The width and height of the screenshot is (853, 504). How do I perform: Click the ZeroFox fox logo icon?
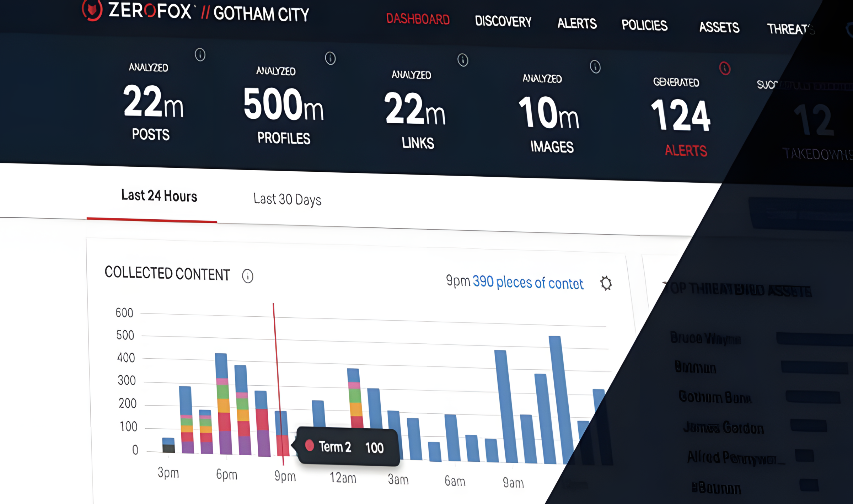tap(92, 10)
